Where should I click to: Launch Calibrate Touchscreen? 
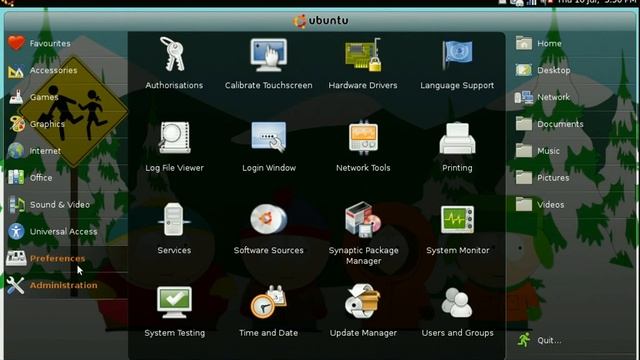coord(269,55)
